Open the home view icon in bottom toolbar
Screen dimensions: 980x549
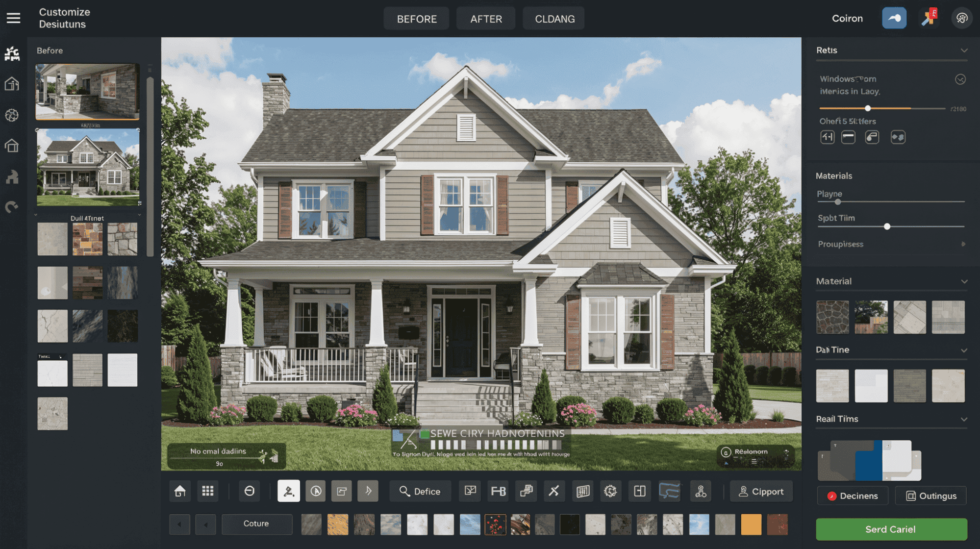tap(180, 491)
